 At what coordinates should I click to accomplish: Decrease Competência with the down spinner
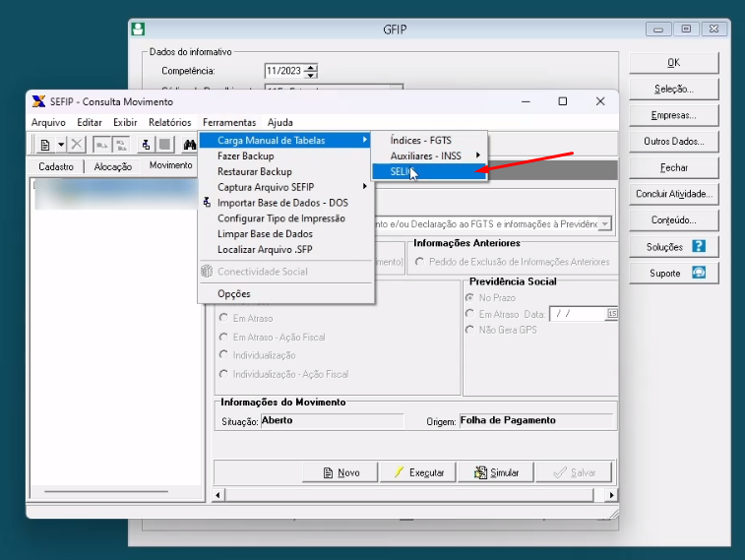pyautogui.click(x=311, y=75)
